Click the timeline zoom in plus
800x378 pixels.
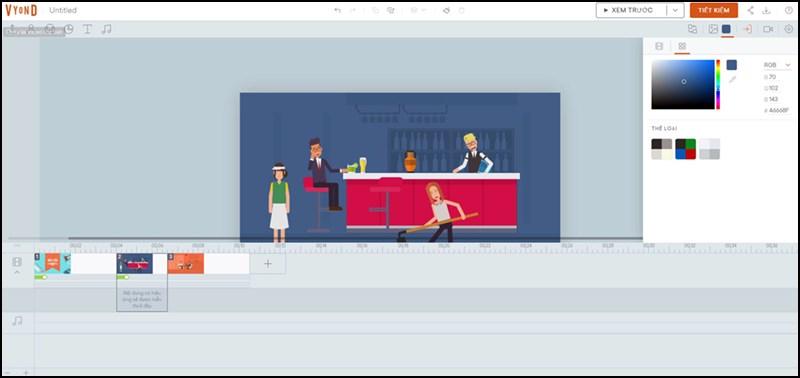pos(27,372)
